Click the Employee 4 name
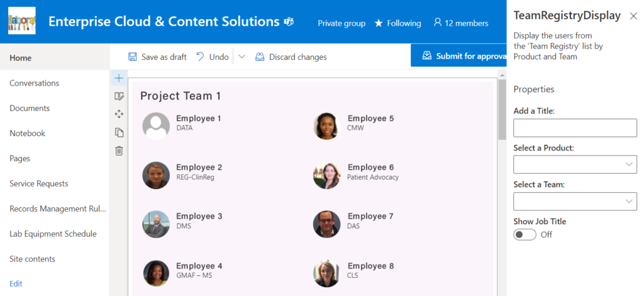The width and height of the screenshot is (644, 296). (x=199, y=266)
